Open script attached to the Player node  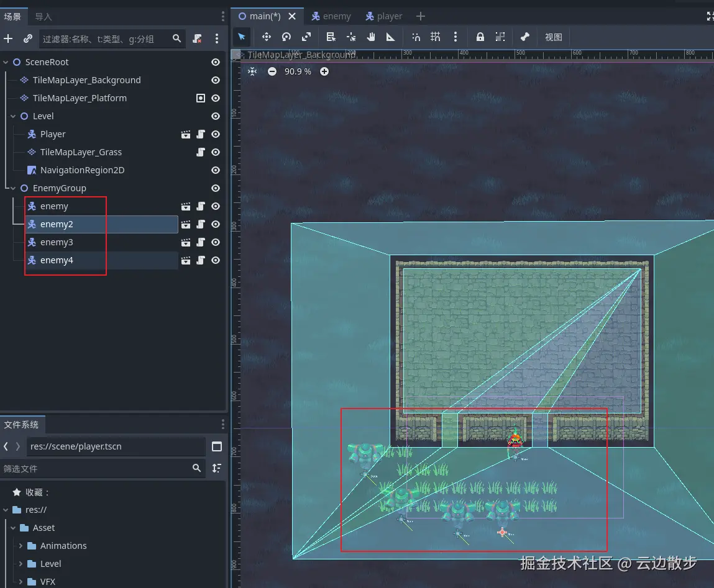(201, 134)
